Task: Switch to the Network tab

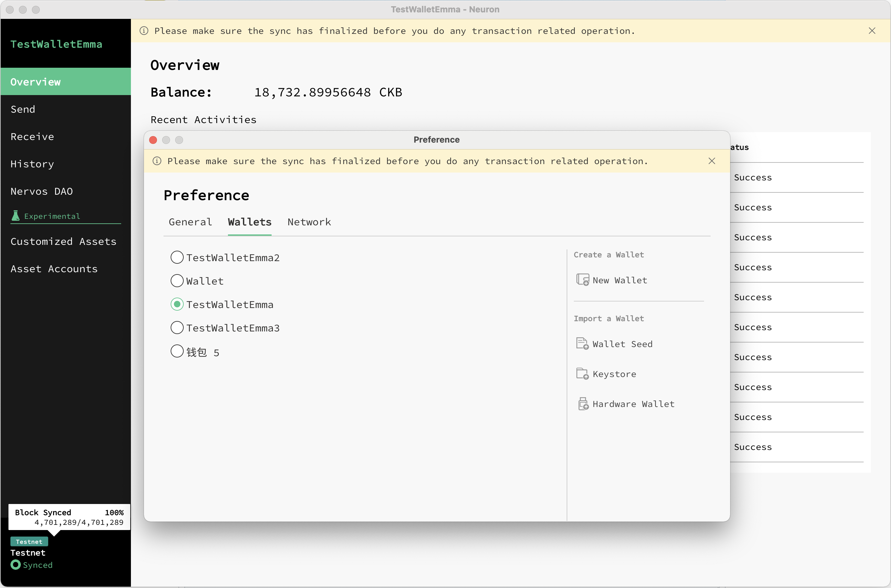Action: [x=309, y=222]
